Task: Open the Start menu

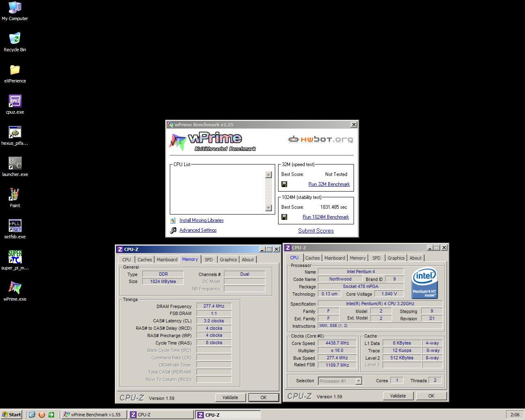Action: [11, 415]
